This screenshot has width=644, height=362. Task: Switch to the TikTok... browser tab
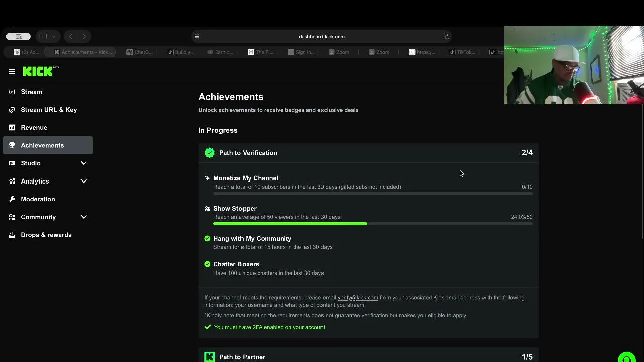[462, 52]
